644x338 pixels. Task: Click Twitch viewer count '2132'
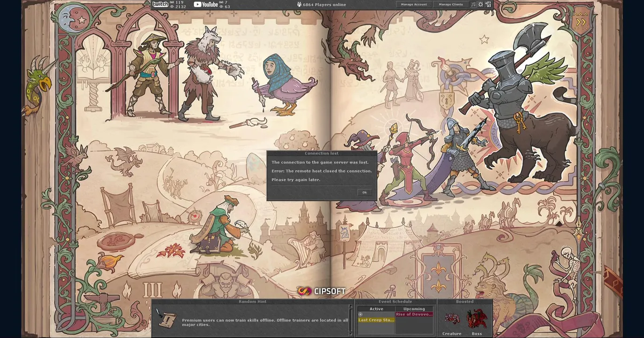pyautogui.click(x=181, y=7)
